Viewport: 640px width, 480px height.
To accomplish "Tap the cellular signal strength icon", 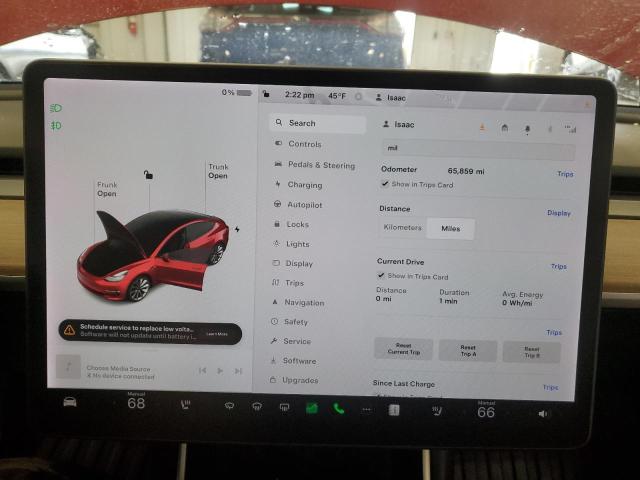I will point(571,129).
